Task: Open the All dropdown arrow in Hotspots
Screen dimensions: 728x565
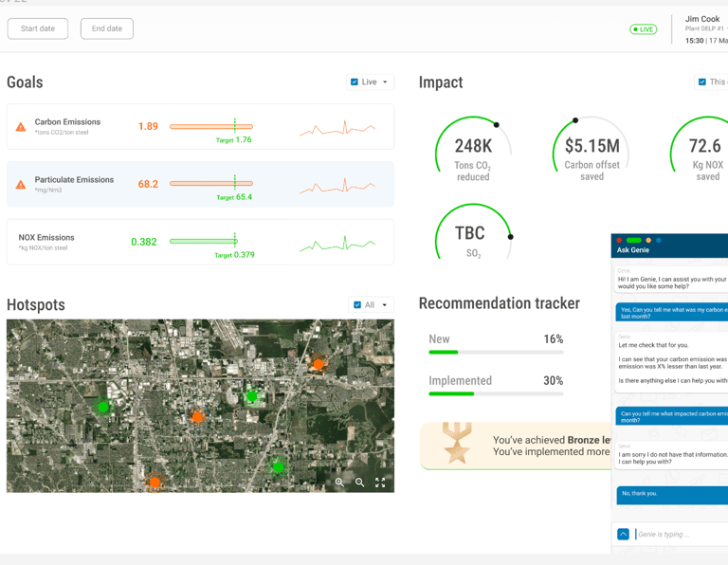Action: point(385,305)
